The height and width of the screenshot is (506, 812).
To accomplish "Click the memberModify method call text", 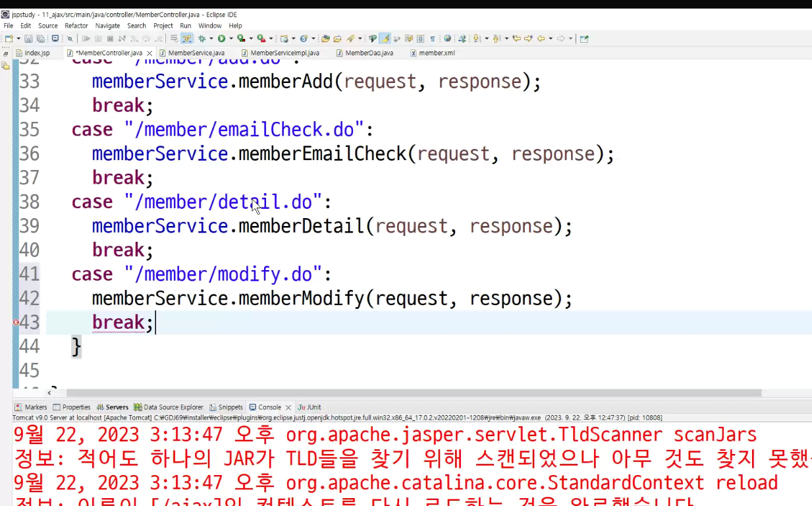I will pos(301,298).
